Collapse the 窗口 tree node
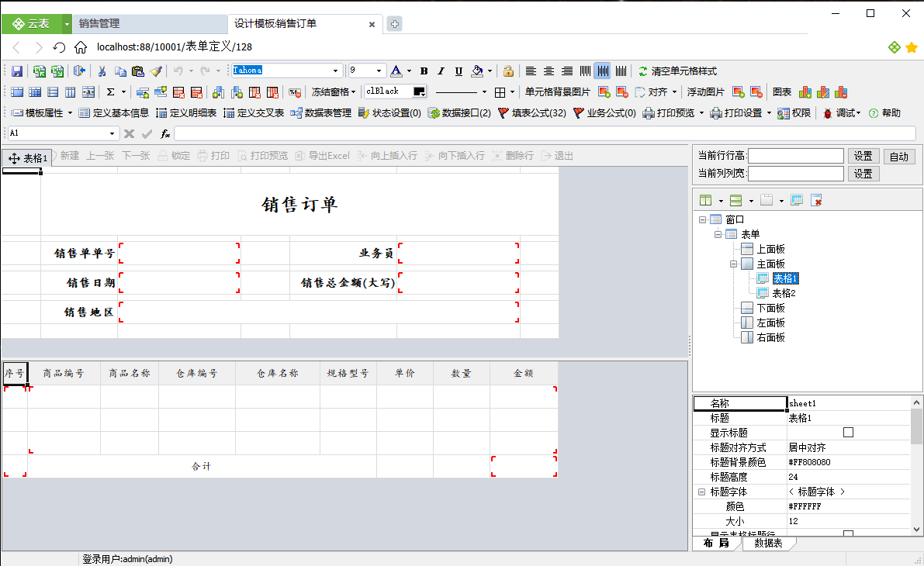 pyautogui.click(x=702, y=219)
